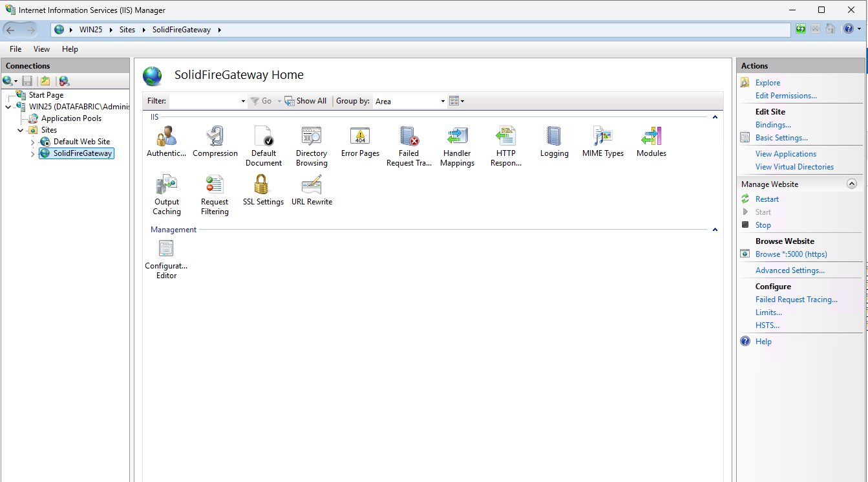Open the View menu
The width and height of the screenshot is (868, 482).
[41, 49]
